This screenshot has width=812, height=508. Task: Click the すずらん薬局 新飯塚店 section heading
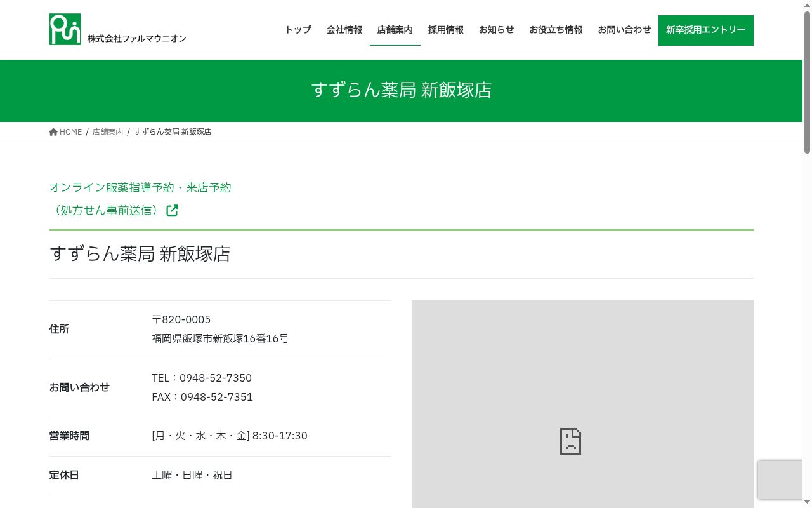click(140, 254)
